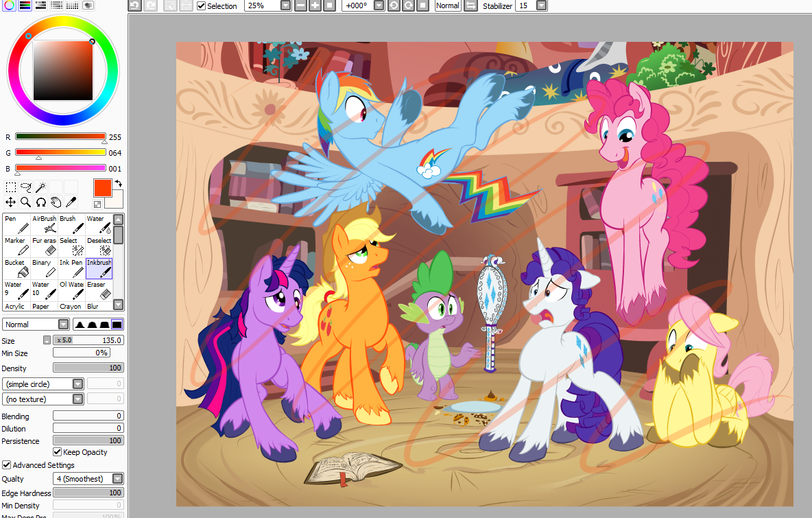The width and height of the screenshot is (812, 518).
Task: Pick the Water 9 brush
Action: coord(16,291)
